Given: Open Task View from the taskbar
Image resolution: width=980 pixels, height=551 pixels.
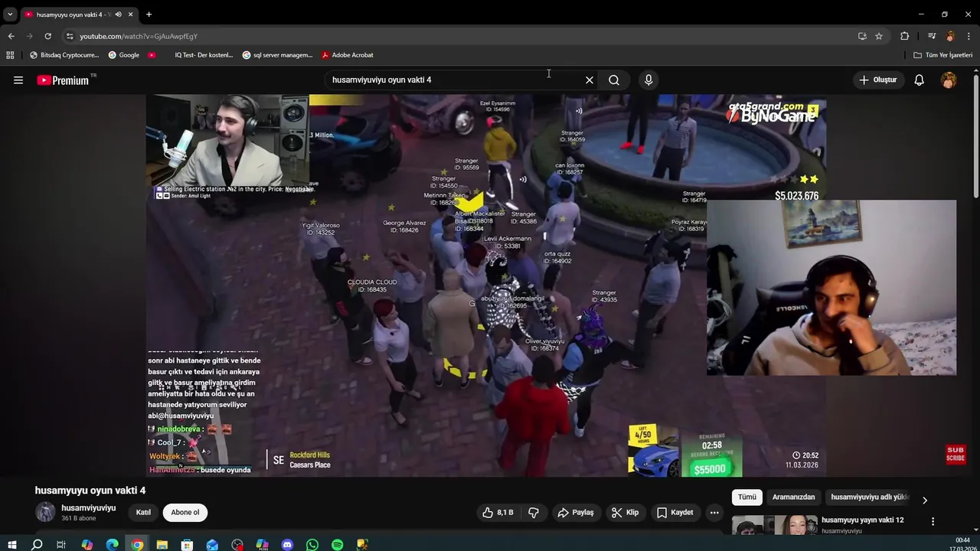Looking at the screenshot, I should coord(61,545).
